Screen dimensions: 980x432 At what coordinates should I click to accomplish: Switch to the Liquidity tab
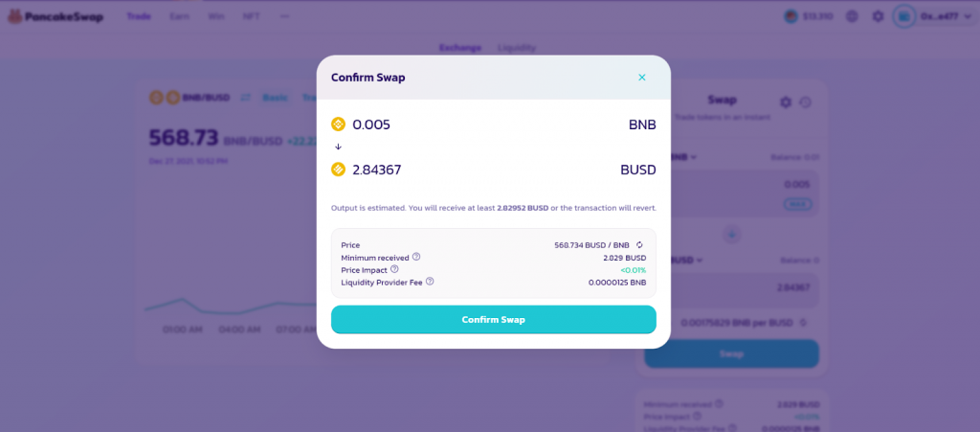coord(517,48)
